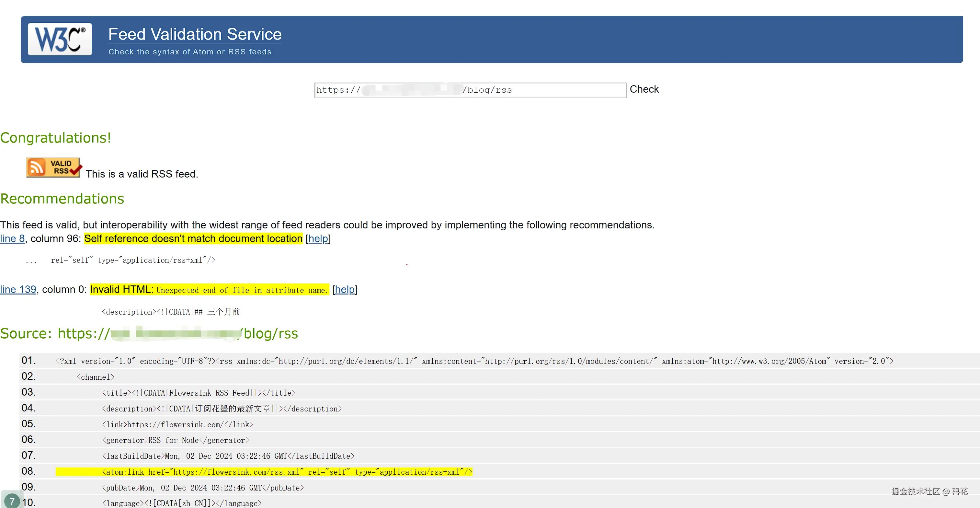Click the W3C logo icon

[x=60, y=39]
